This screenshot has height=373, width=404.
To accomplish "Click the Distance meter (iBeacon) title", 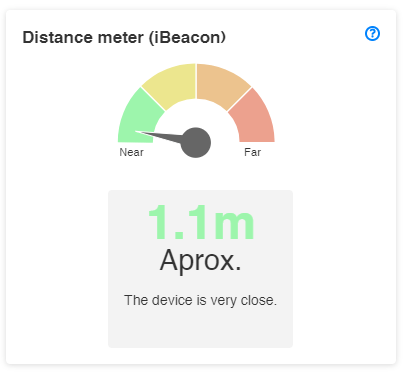I will [x=124, y=37].
